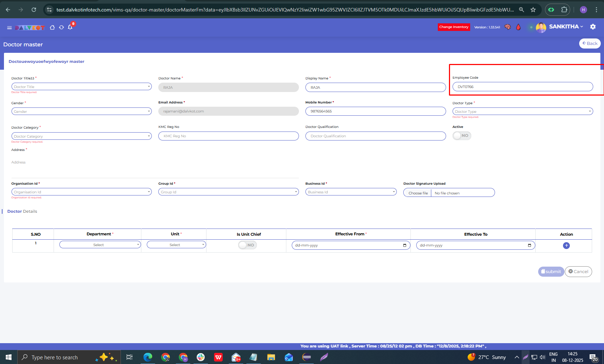
Task: Toggle the Is Unit Chief switch
Action: point(247,245)
